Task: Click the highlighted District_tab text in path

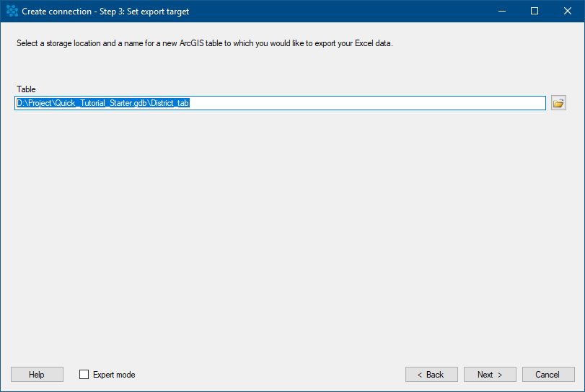Action: [170, 103]
